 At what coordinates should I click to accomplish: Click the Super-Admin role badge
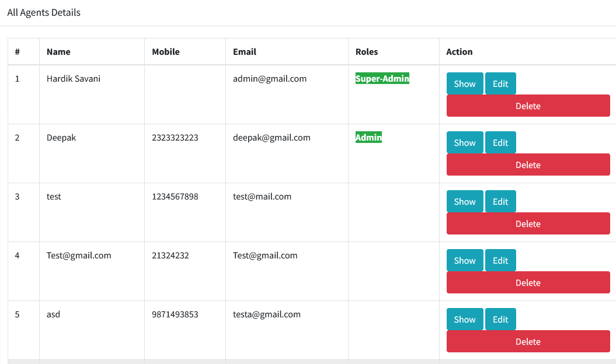click(382, 78)
